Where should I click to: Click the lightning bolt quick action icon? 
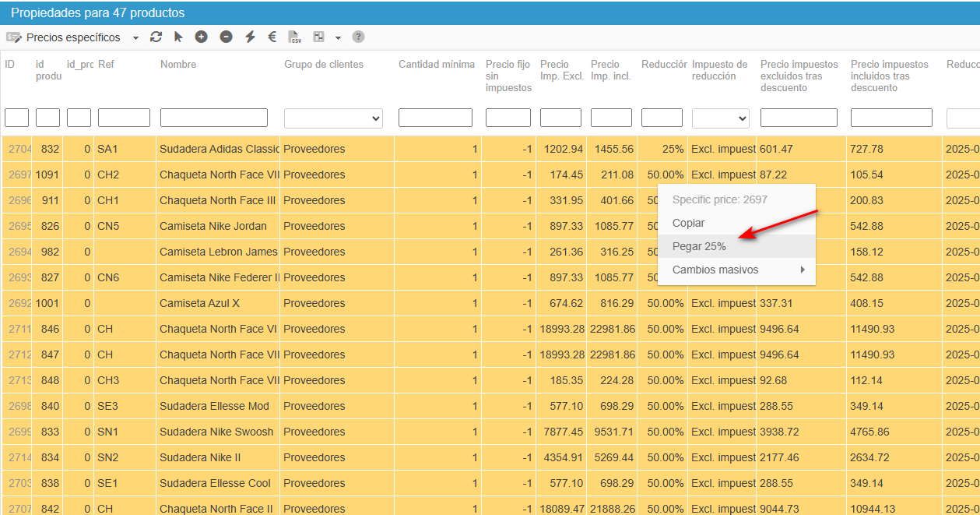(250, 37)
